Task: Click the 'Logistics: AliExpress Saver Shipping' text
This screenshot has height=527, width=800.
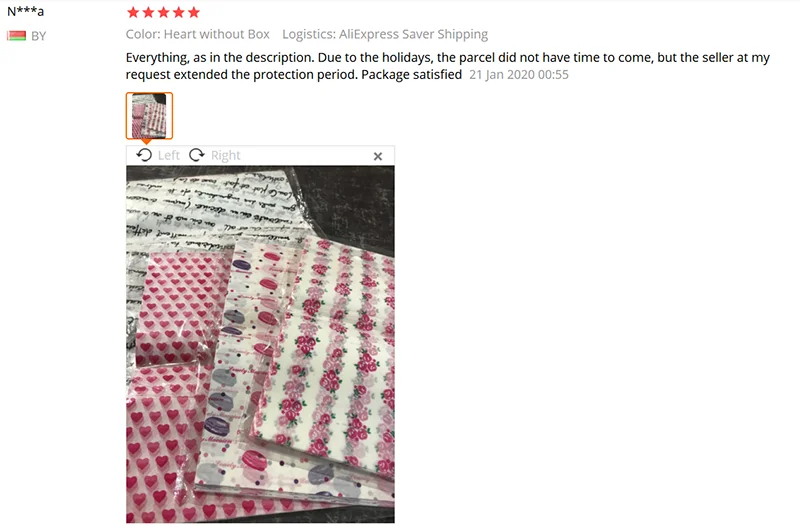Action: click(385, 34)
